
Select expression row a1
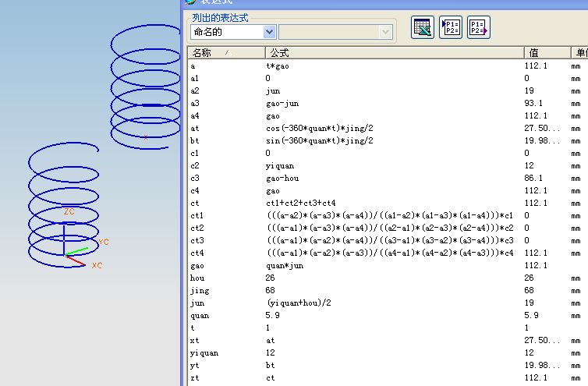pyautogui.click(x=388, y=79)
